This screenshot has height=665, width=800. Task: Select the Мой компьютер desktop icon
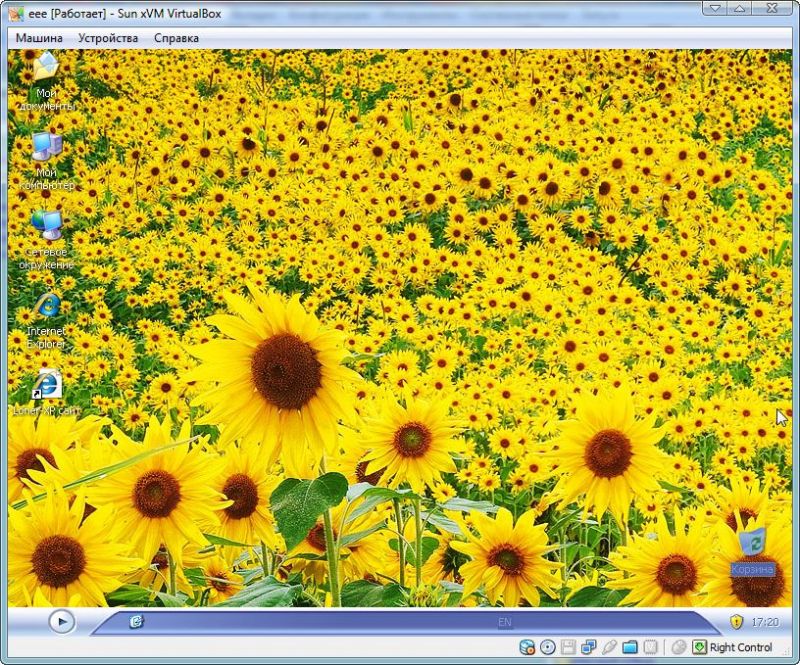[x=46, y=148]
